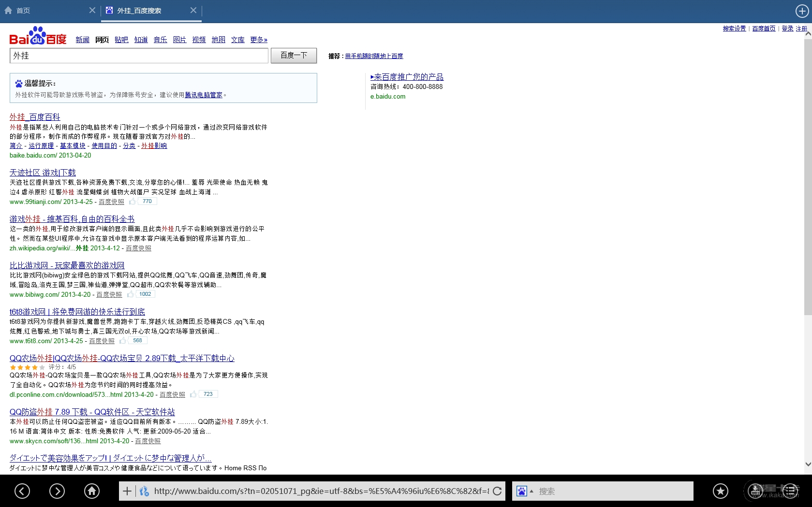This screenshot has height=507, width=812.
Task: Open the QQ农场外挂 太平洋下载中心 result
Action: [122, 358]
